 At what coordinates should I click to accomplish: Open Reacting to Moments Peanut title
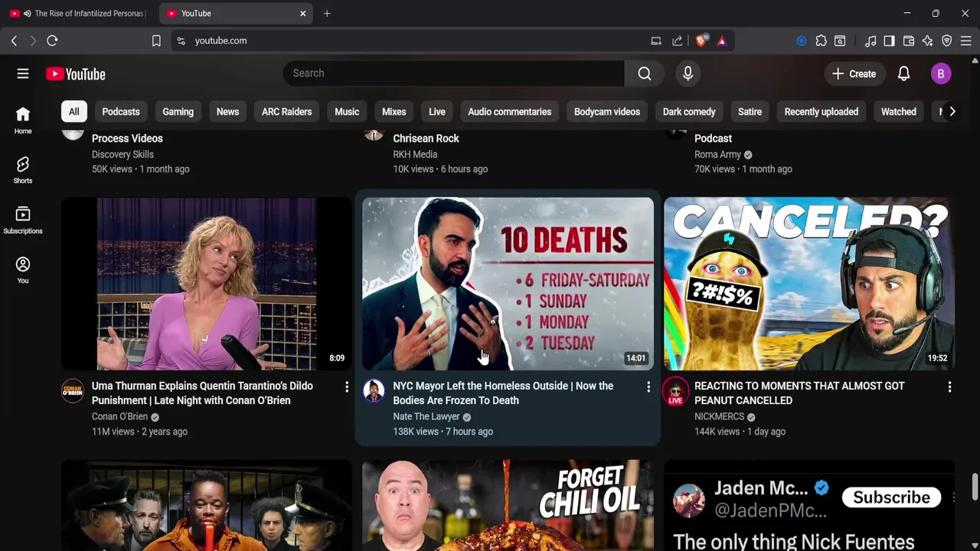799,393
